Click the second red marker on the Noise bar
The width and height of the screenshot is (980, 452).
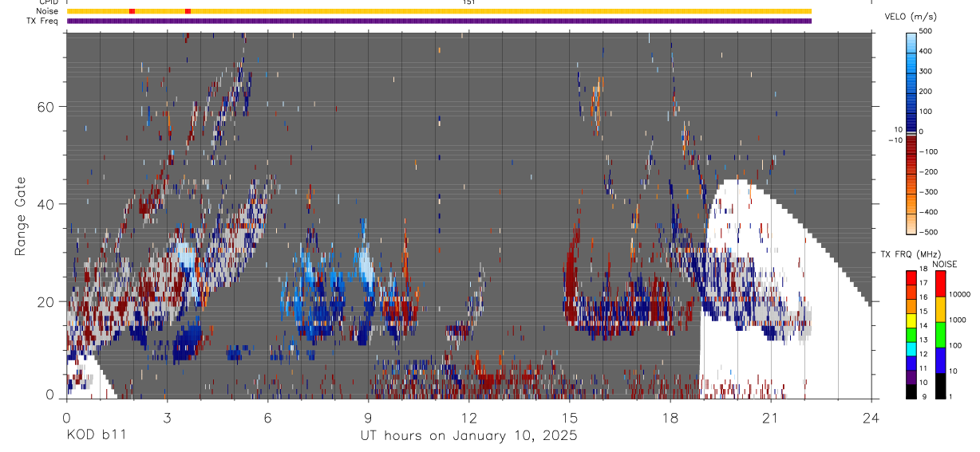pos(188,11)
